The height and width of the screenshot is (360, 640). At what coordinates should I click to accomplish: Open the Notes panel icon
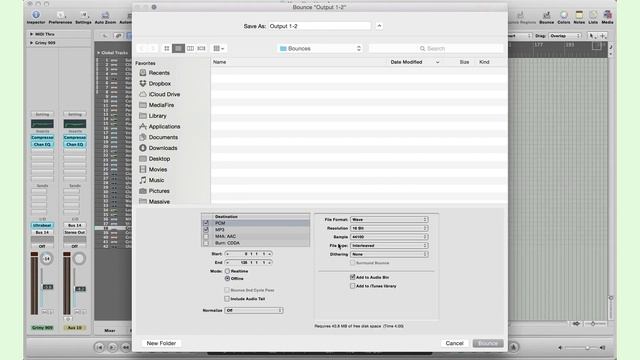(579, 17)
